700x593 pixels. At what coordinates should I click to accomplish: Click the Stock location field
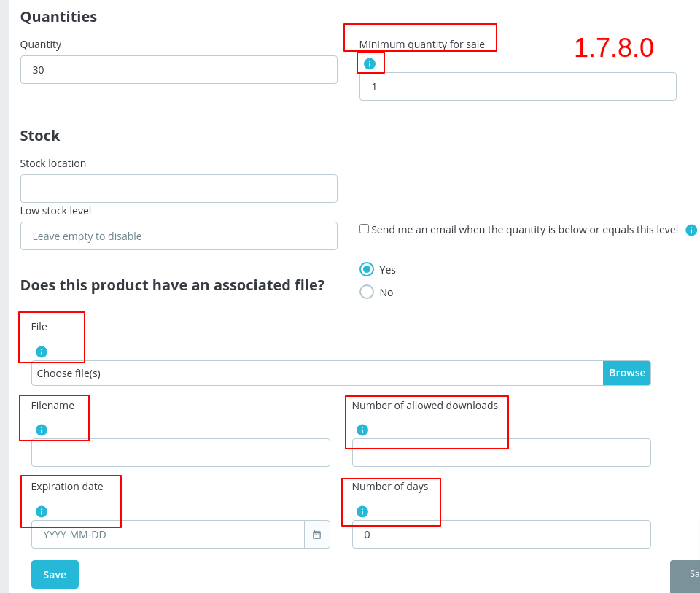point(179,188)
